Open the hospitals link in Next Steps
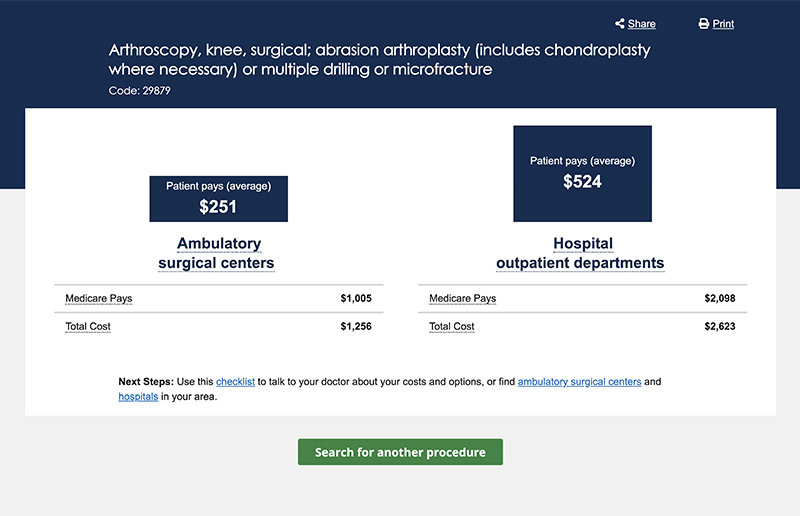 click(x=138, y=396)
